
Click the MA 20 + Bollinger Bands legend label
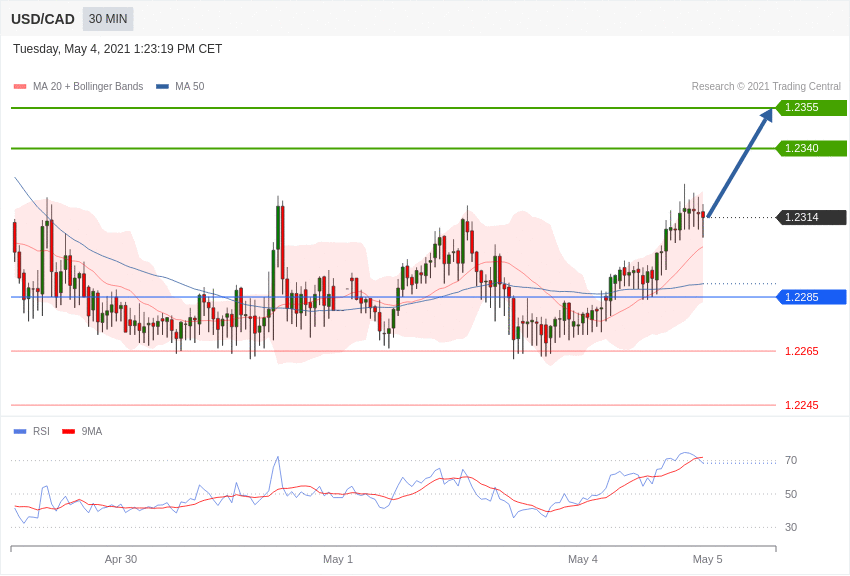(88, 87)
